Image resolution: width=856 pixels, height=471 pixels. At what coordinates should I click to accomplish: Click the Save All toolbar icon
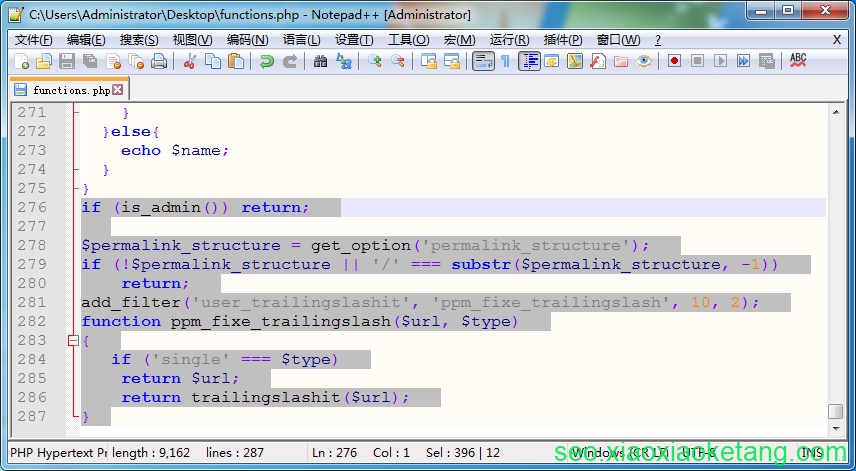[x=90, y=61]
